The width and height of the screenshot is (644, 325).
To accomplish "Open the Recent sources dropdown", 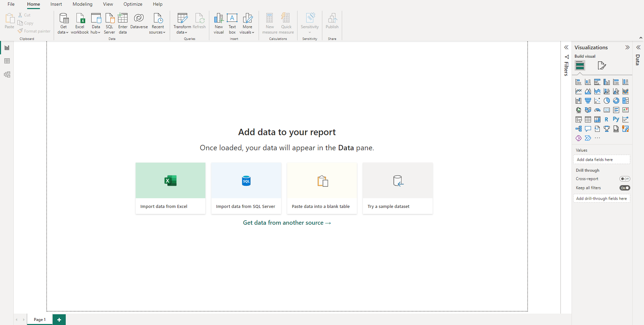I will click(157, 23).
